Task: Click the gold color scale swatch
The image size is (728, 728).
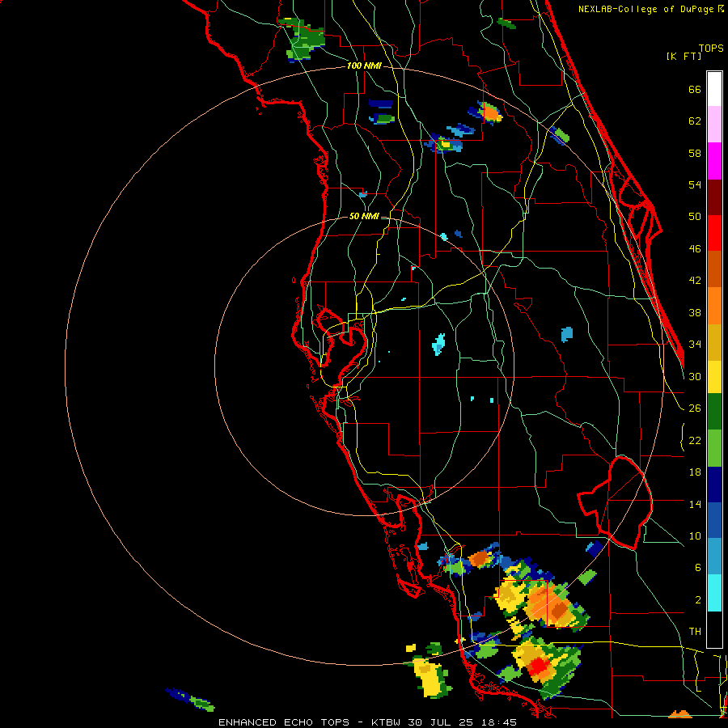Action: [x=714, y=342]
